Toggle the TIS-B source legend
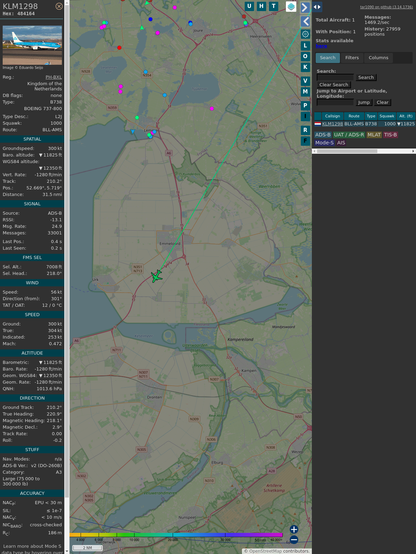The width and height of the screenshot is (416, 554). pyautogui.click(x=390, y=135)
